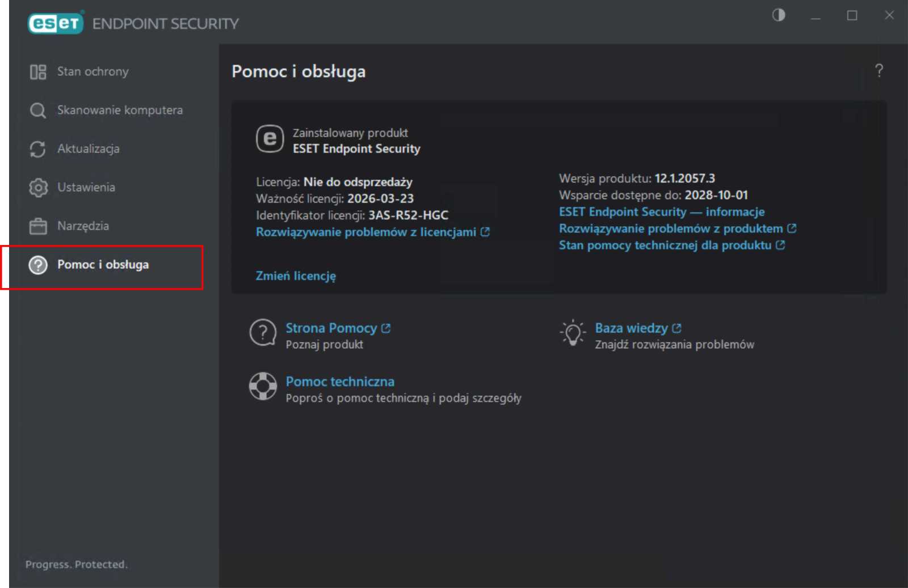
Task: Click the Stan ochrony dashboard icon
Action: point(38,72)
